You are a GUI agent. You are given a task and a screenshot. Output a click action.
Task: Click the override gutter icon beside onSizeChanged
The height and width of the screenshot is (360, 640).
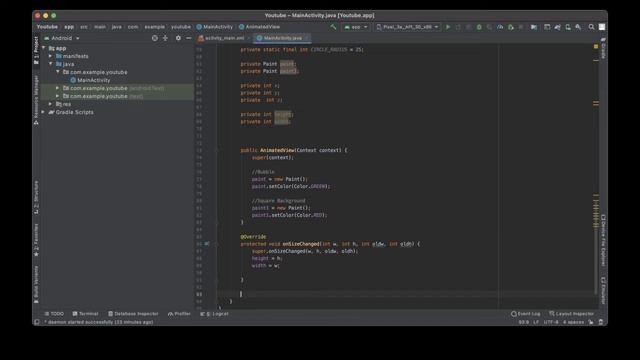pos(207,244)
